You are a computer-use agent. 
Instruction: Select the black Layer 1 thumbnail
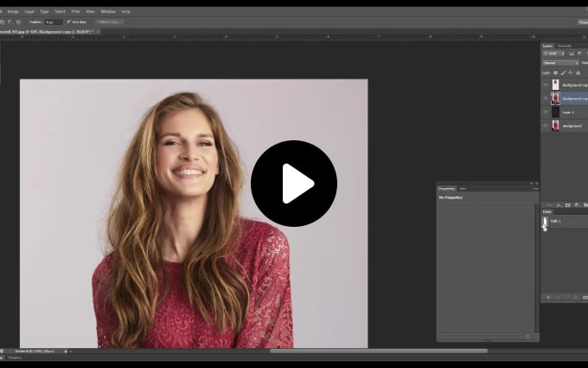click(x=555, y=112)
